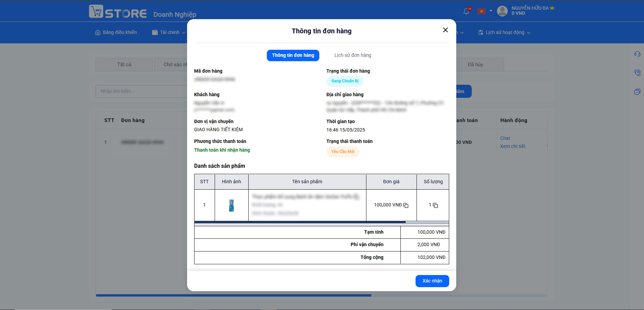Click the user avatar icon

tap(502, 11)
